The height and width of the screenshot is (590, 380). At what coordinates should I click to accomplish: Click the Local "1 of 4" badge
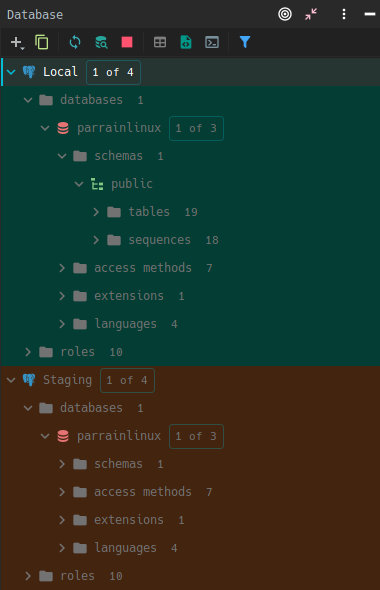113,72
